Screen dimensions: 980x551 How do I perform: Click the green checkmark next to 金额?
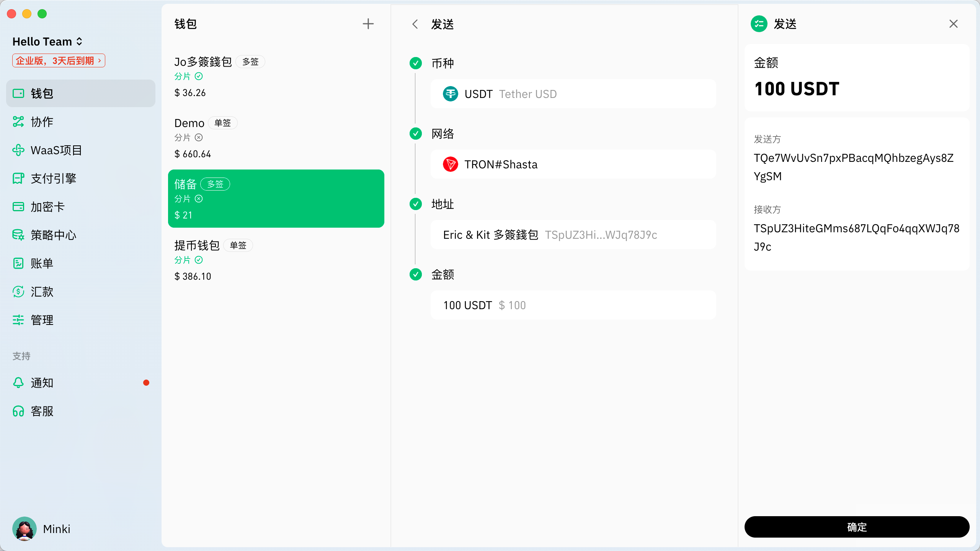[x=415, y=274]
